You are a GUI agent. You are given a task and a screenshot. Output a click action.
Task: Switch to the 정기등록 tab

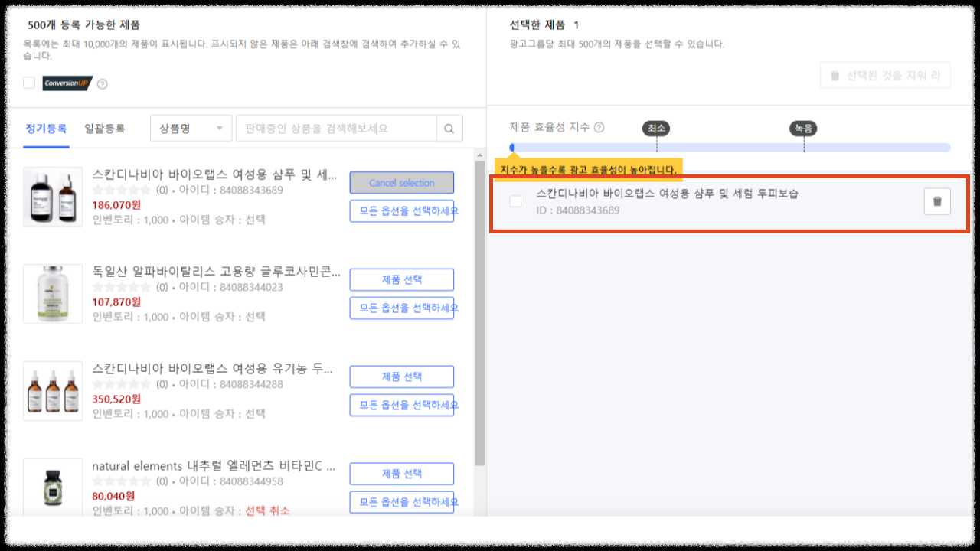coord(46,129)
